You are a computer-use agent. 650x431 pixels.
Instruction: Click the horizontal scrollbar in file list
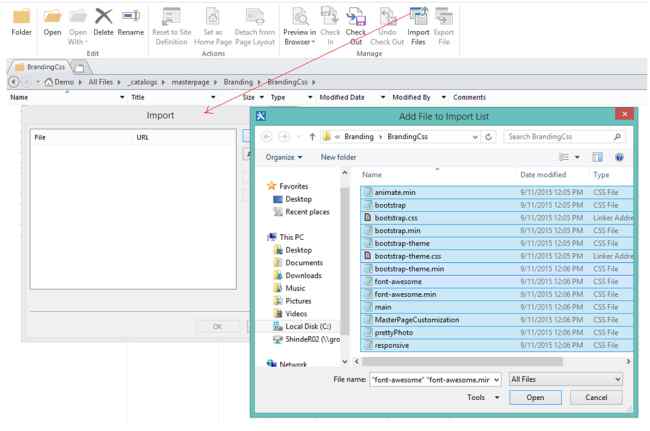coord(462,361)
